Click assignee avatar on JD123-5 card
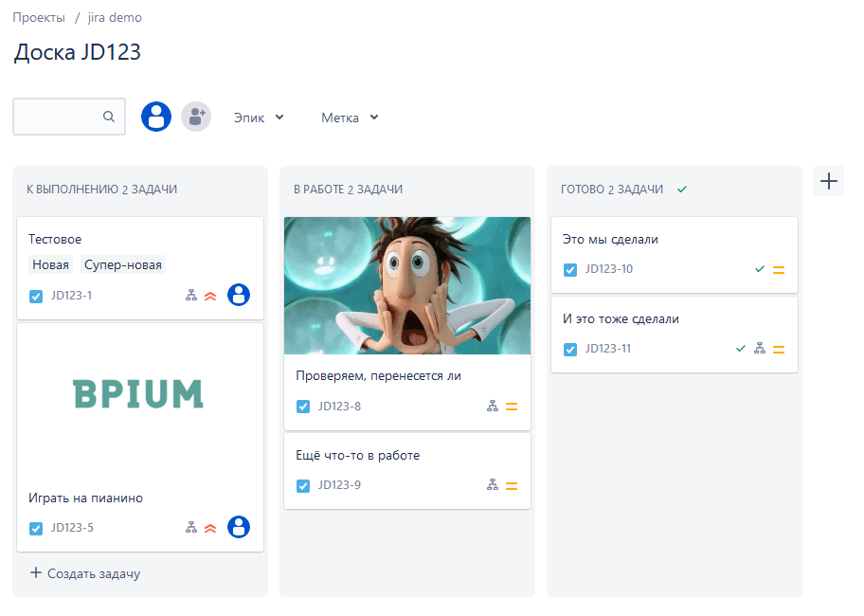This screenshot has height=616, width=864. 239,527
